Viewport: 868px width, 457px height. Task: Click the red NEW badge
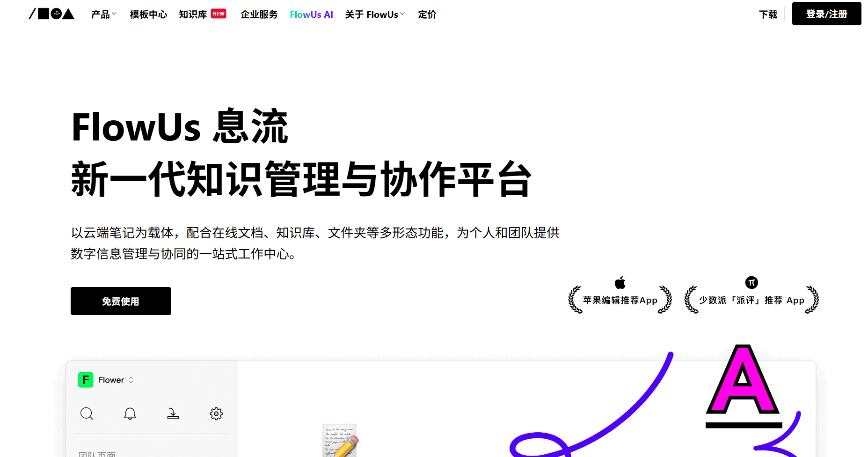pos(219,14)
